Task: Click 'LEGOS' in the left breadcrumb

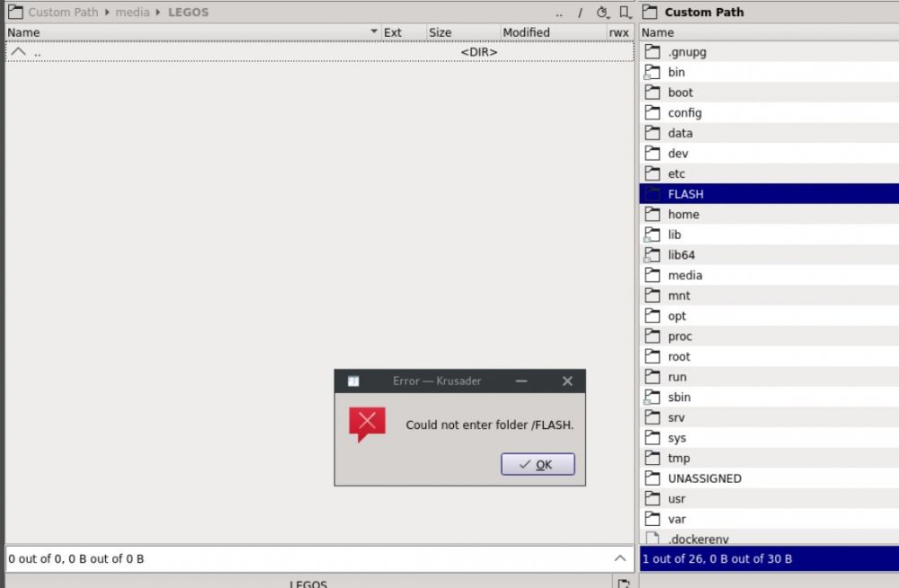Action: (188, 12)
